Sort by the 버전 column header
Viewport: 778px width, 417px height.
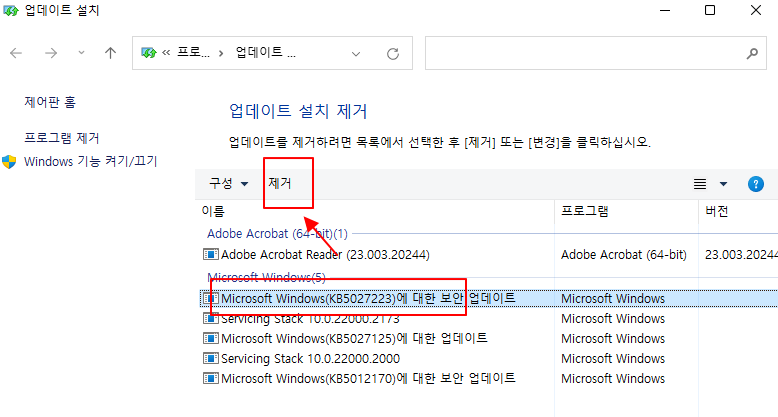(716, 211)
